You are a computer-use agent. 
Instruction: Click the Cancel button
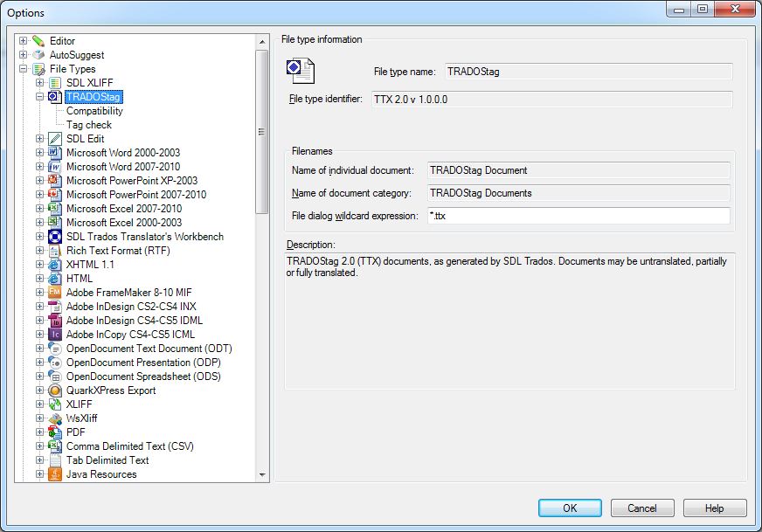coord(642,508)
